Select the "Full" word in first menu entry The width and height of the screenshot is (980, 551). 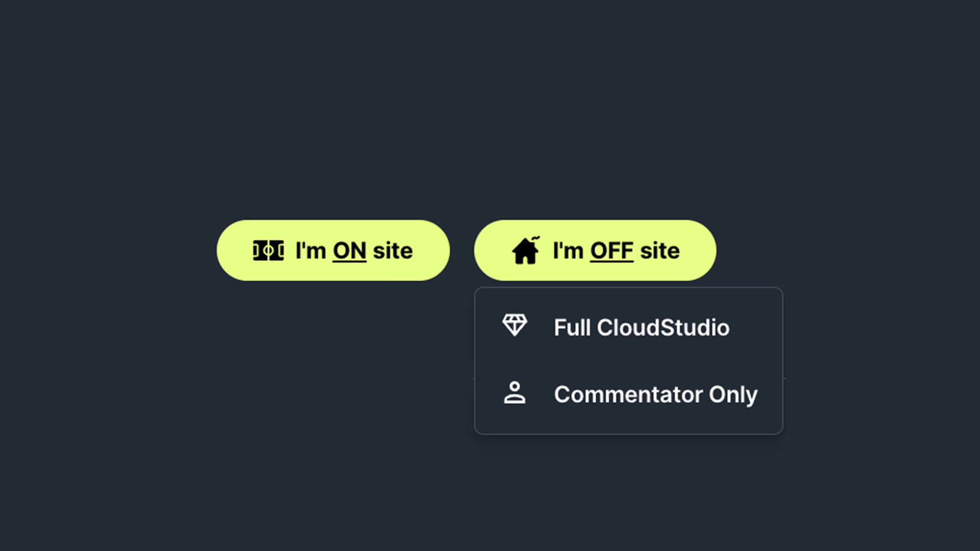[572, 328]
